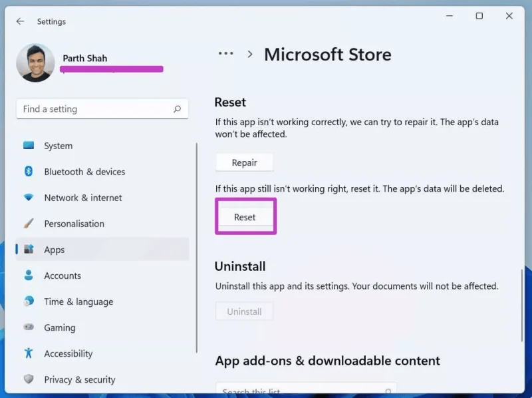Open Gaming label
The width and height of the screenshot is (532, 398).
point(60,327)
